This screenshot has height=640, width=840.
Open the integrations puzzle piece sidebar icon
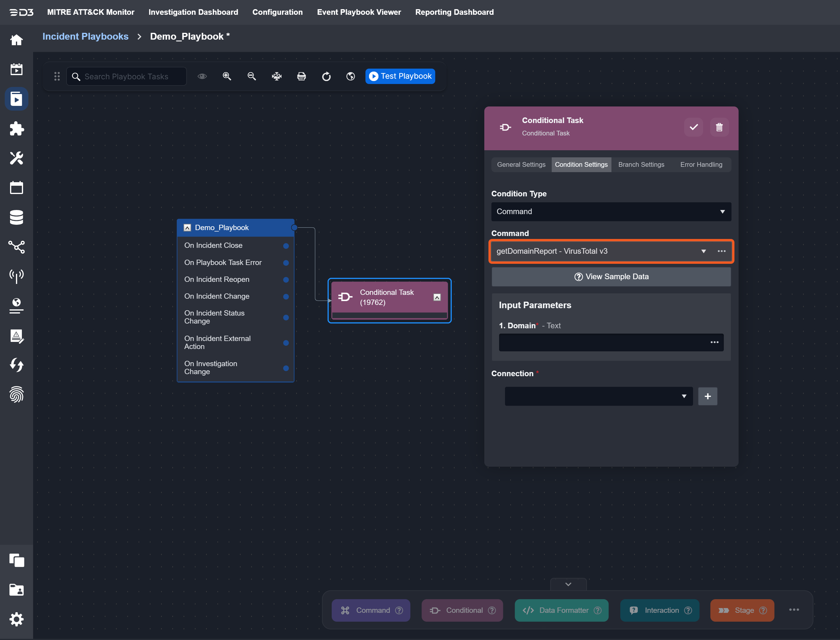[16, 128]
